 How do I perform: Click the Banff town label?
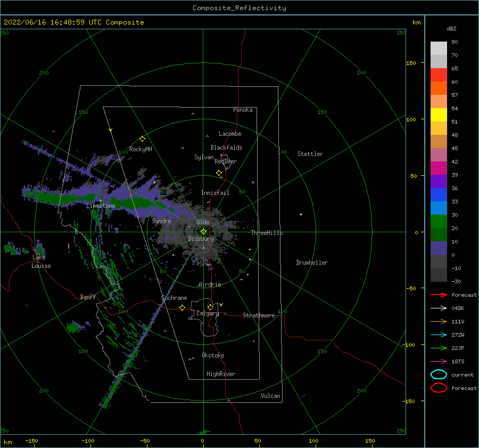tap(88, 297)
